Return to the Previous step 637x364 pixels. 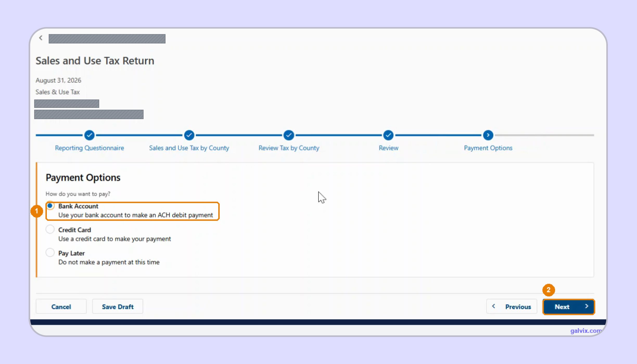(x=512, y=307)
